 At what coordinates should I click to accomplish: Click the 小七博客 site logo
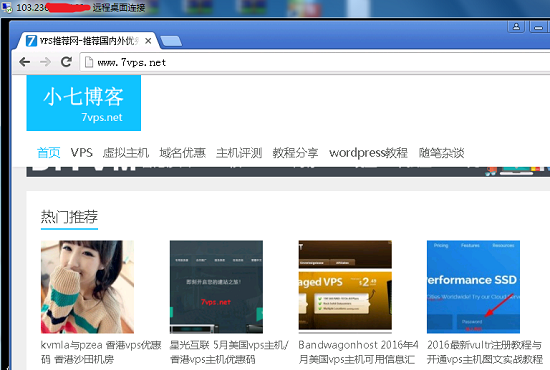point(84,103)
